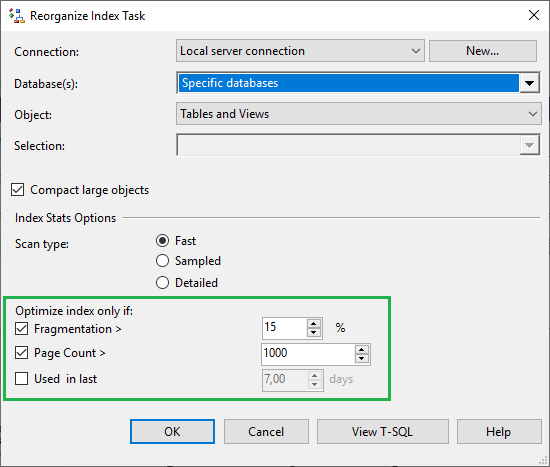Enable the Used in last checkbox
The image size is (550, 467).
pyautogui.click(x=21, y=379)
